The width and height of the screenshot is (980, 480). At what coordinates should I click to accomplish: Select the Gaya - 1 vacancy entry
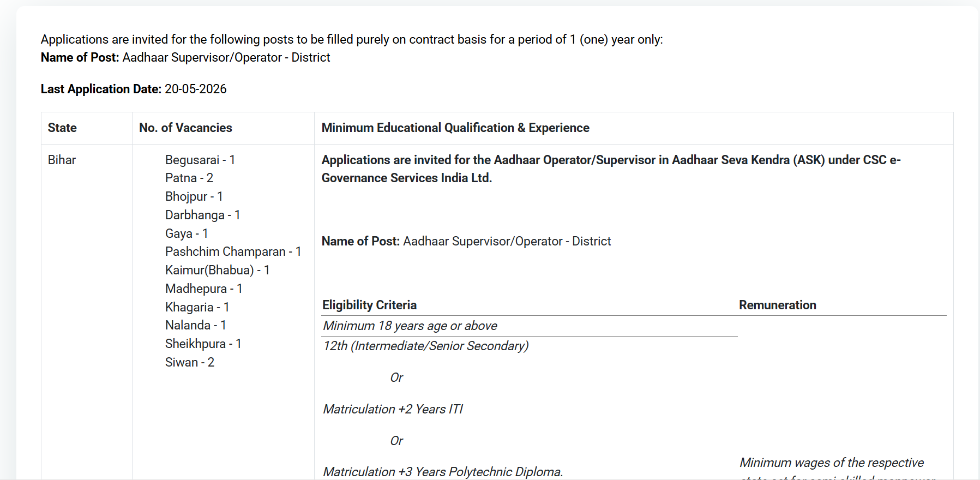point(186,233)
